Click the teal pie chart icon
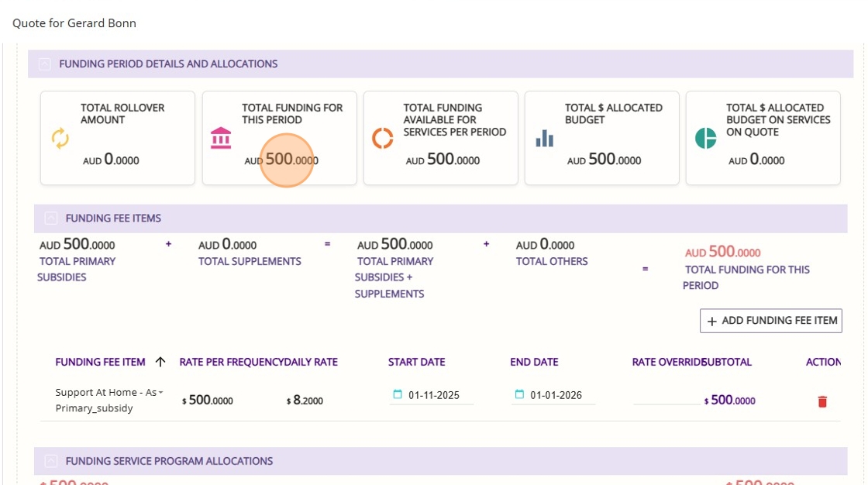Image resolution: width=868 pixels, height=485 pixels. [705, 138]
